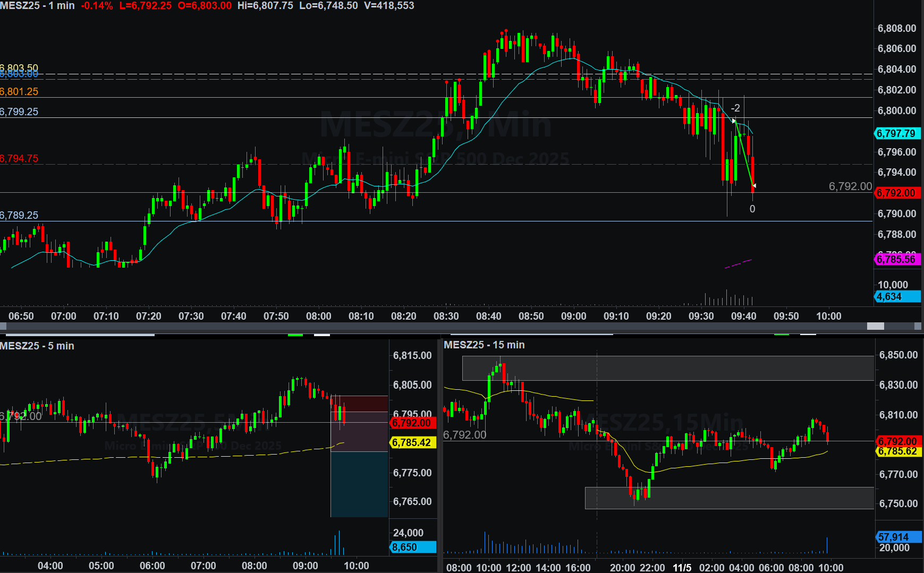This screenshot has height=573, width=924.
Task: Click the MESZ25 - 1 min chart title
Action: point(37,6)
